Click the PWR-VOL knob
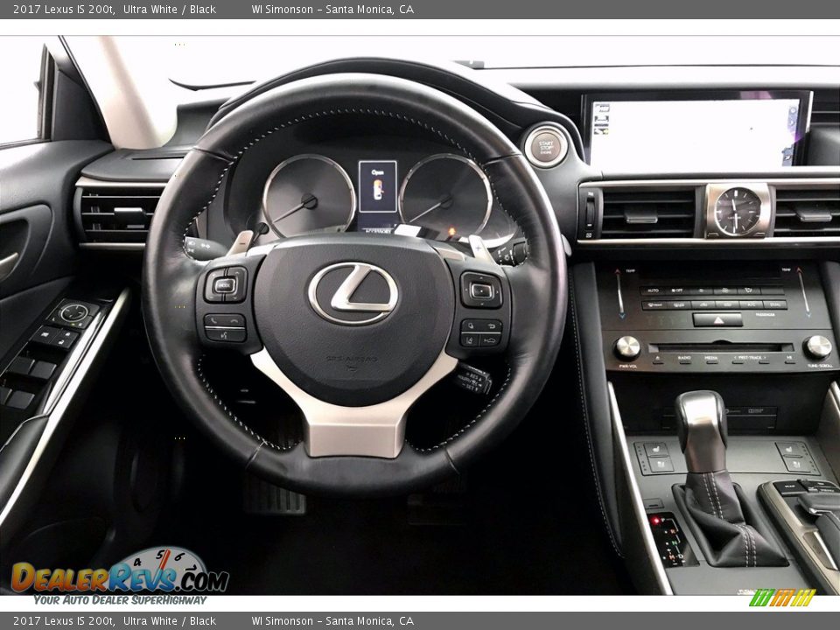The width and height of the screenshot is (840, 630). [627, 347]
